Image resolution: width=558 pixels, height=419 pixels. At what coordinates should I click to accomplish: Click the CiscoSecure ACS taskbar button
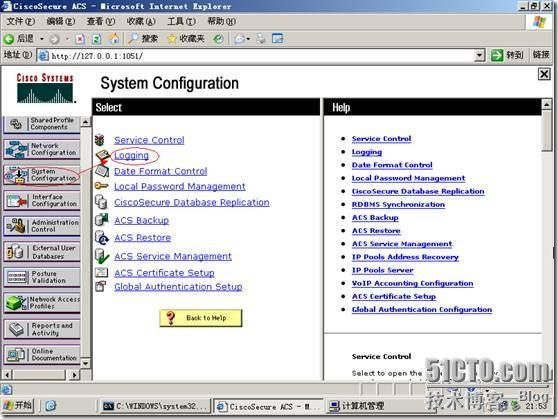[269, 406]
